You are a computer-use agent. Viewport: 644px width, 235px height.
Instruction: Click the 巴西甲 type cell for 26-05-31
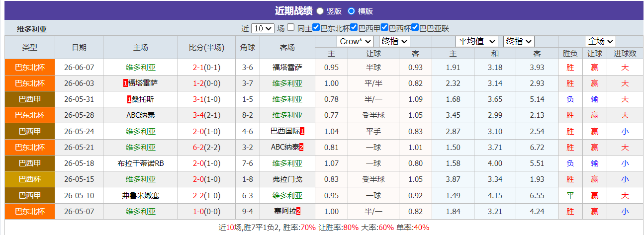(29, 99)
